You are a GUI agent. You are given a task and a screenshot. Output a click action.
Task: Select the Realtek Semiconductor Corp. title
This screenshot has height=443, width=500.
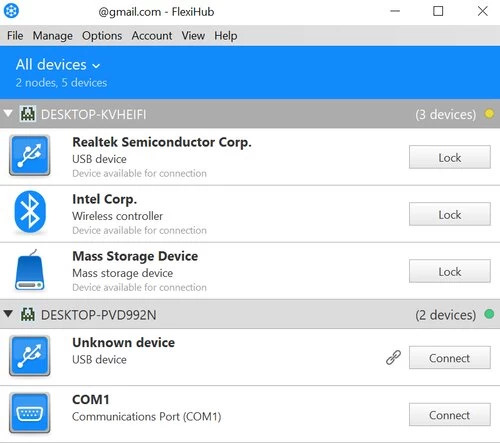(162, 142)
